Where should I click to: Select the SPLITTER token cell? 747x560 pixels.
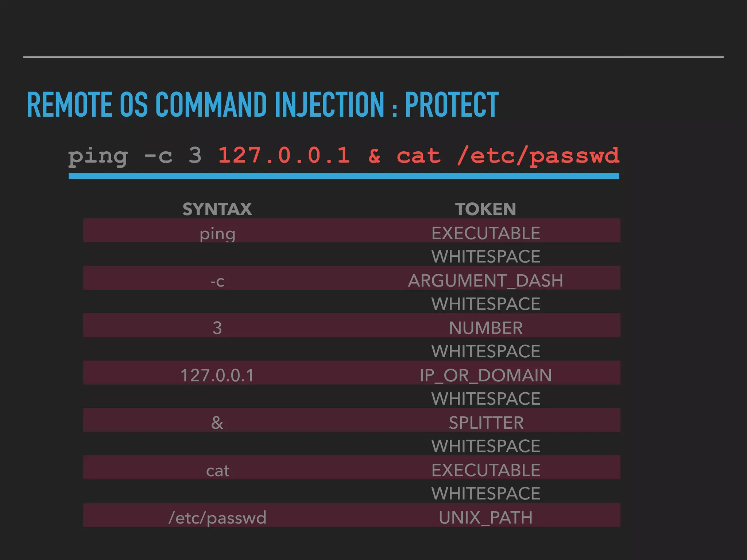[x=485, y=423]
